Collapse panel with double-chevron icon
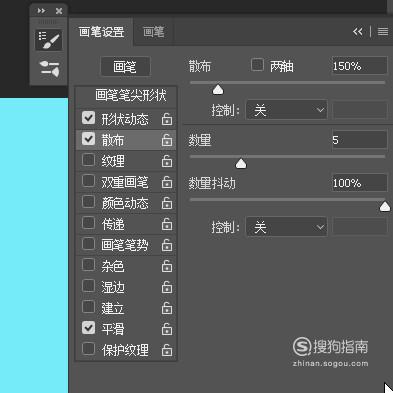The image size is (393, 393). pyautogui.click(x=357, y=32)
